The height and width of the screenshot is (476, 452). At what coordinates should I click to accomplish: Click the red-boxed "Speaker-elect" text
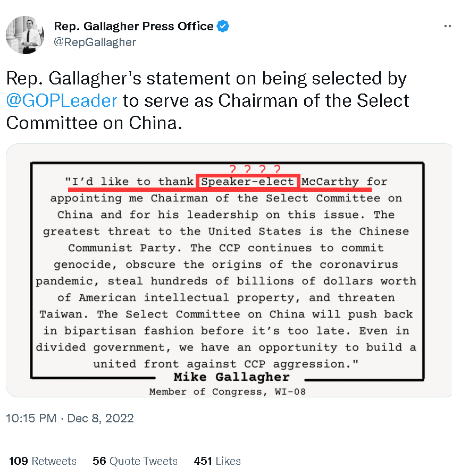click(248, 182)
